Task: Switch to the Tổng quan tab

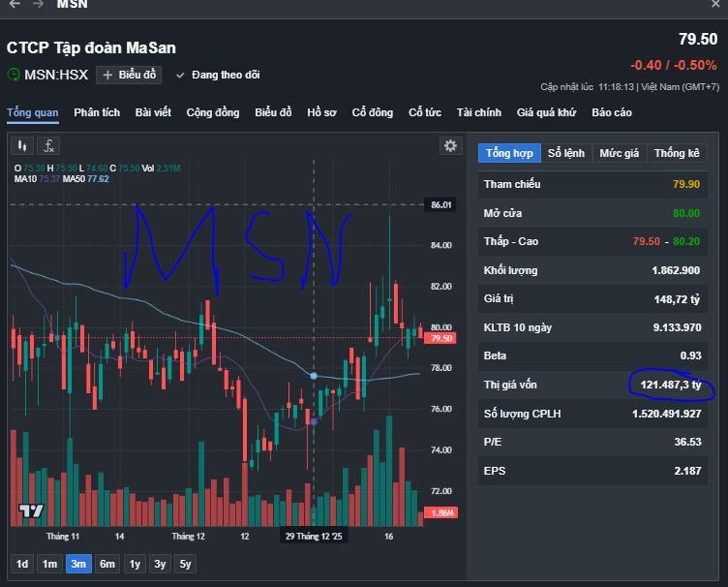Action: 33,112
